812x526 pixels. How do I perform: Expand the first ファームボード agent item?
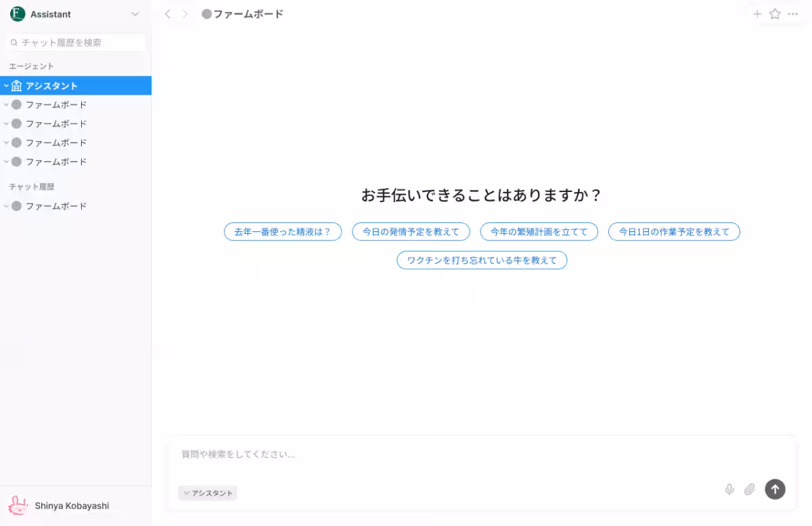(6, 105)
